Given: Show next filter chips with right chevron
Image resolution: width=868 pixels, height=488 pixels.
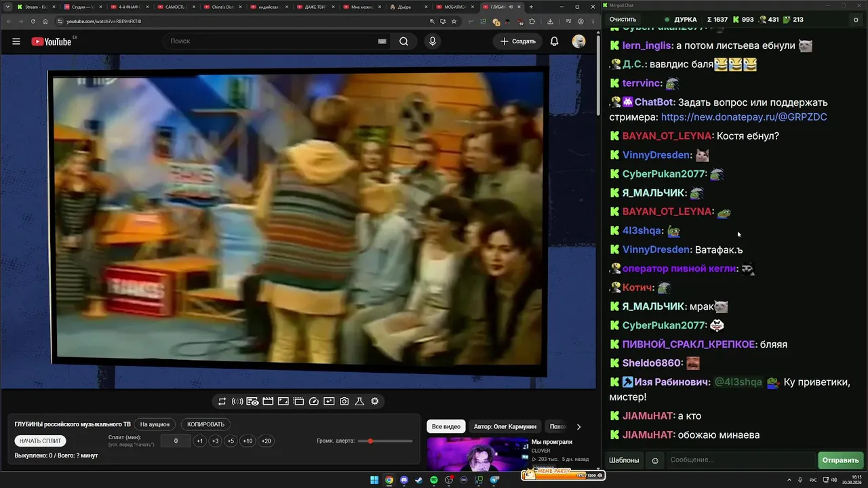Looking at the screenshot, I should tap(578, 427).
